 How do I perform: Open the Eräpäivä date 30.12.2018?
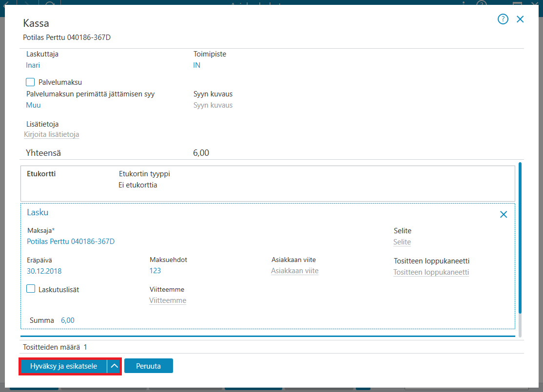click(44, 271)
